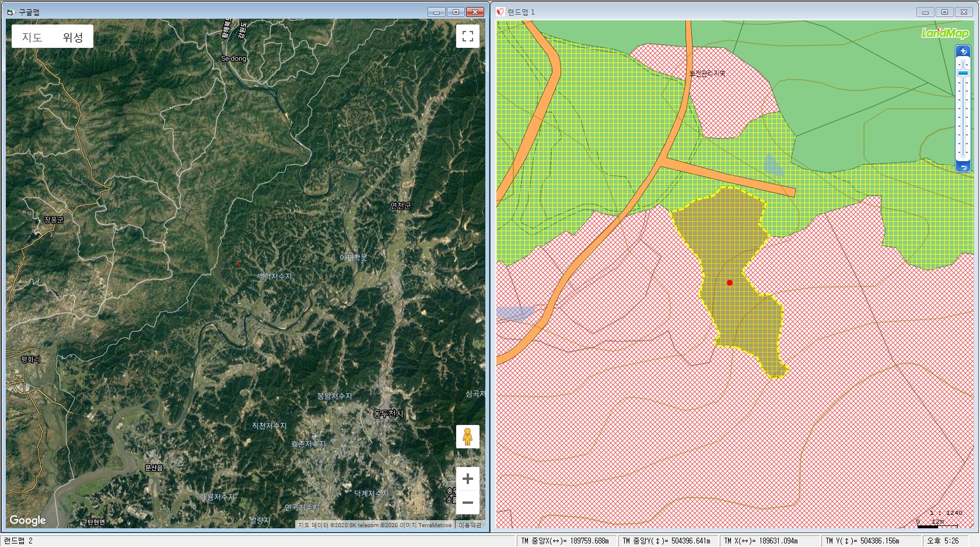
Task: Click the 문산읍 map label
Action: tap(154, 468)
